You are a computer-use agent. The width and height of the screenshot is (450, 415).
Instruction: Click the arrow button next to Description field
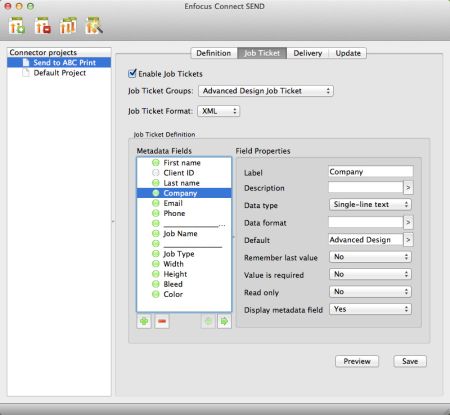[x=408, y=188]
